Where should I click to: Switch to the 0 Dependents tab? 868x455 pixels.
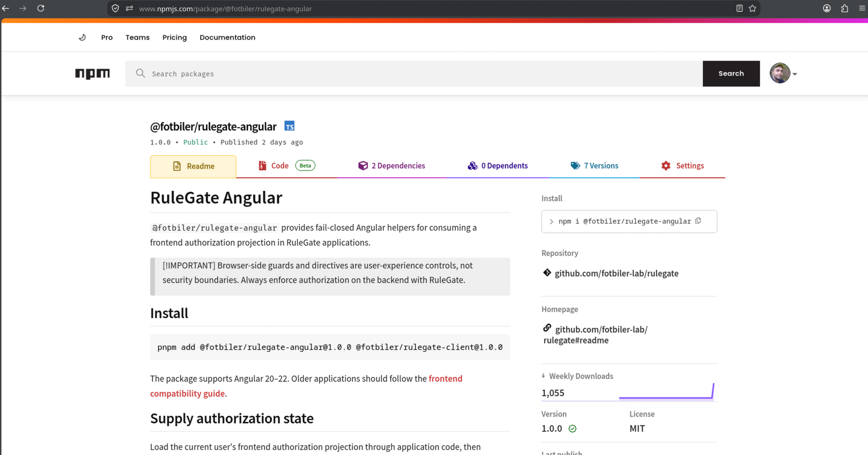[497, 166]
